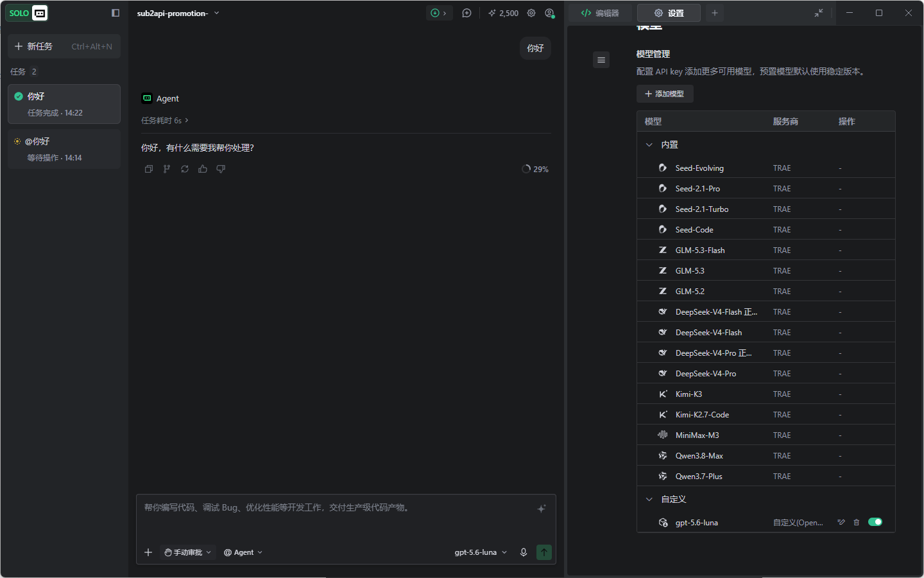
Task: Collapse the 自定义 model group
Action: 649,500
